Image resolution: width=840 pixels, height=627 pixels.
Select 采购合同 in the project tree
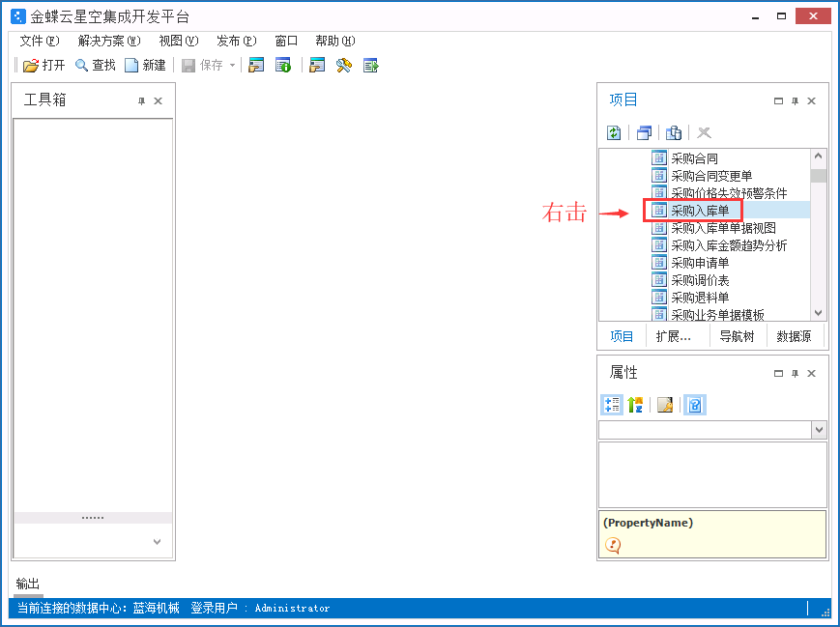coord(694,158)
